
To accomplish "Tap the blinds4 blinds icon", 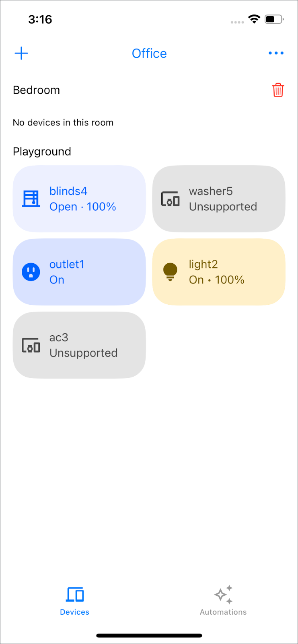I will click(x=31, y=199).
